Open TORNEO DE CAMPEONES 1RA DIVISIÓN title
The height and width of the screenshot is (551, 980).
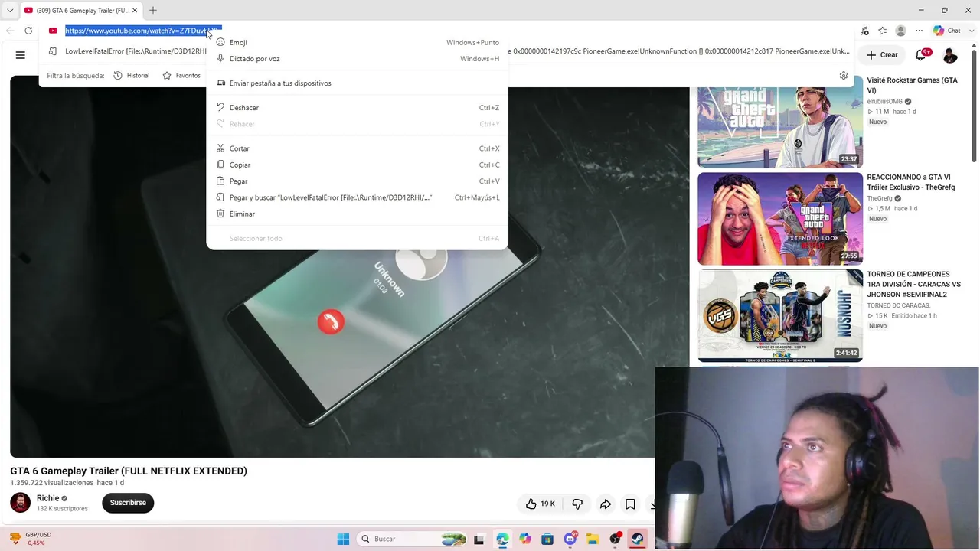pos(914,285)
